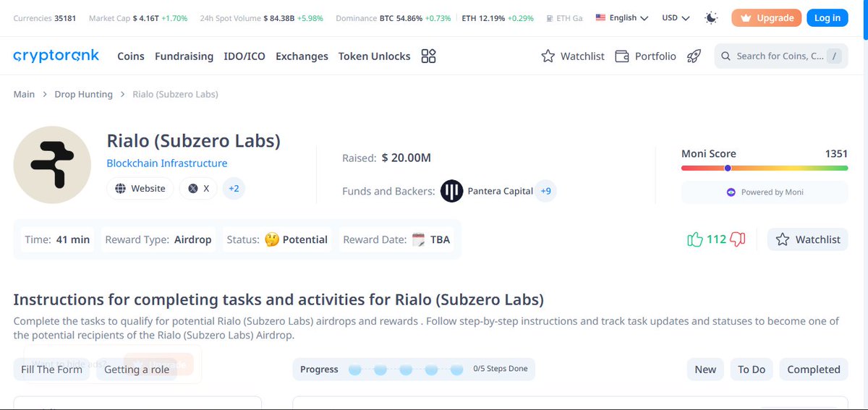Click the 24h Spot Volume stat
This screenshot has height=410, width=868.
[262, 18]
